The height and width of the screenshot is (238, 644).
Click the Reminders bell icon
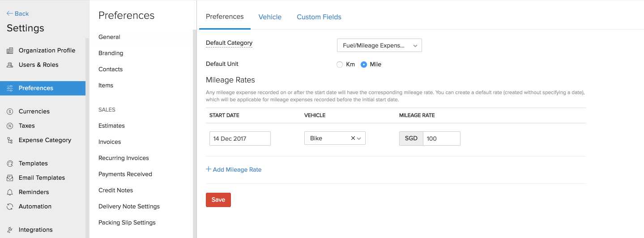[10, 192]
